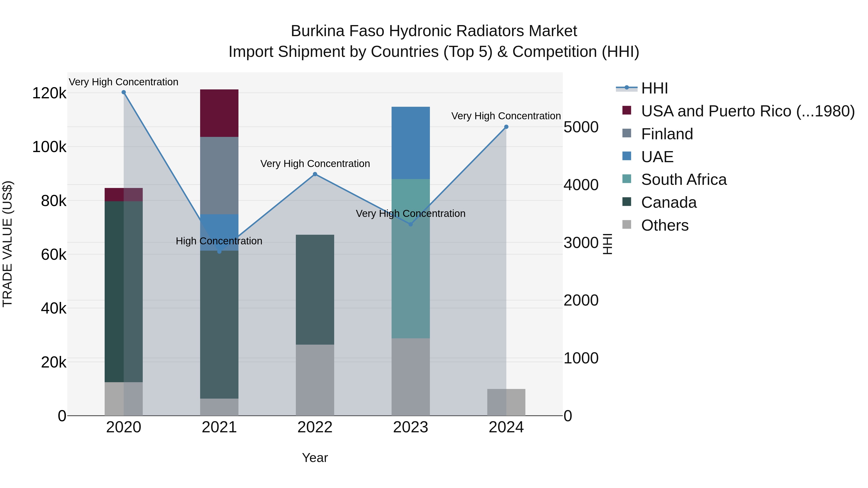The image size is (868, 488).
Task: Click the Others bar segment in 2022
Action: click(x=315, y=380)
